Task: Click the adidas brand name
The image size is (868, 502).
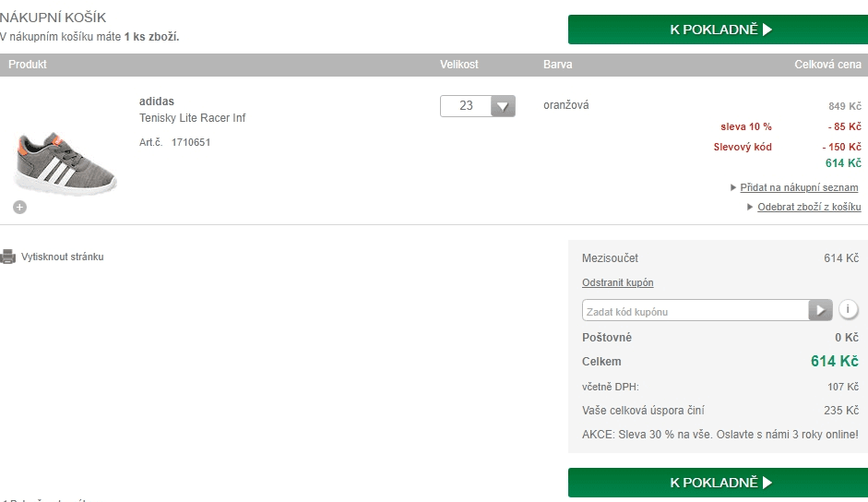Action: (157, 102)
